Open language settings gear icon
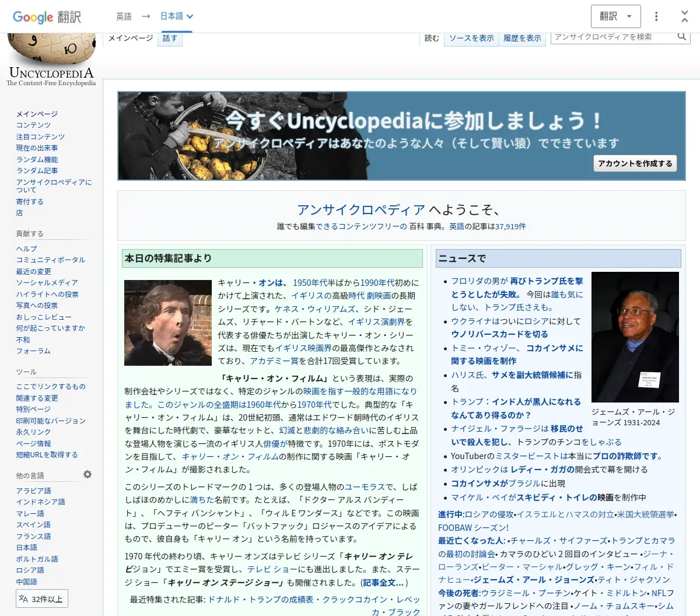 [87, 474]
